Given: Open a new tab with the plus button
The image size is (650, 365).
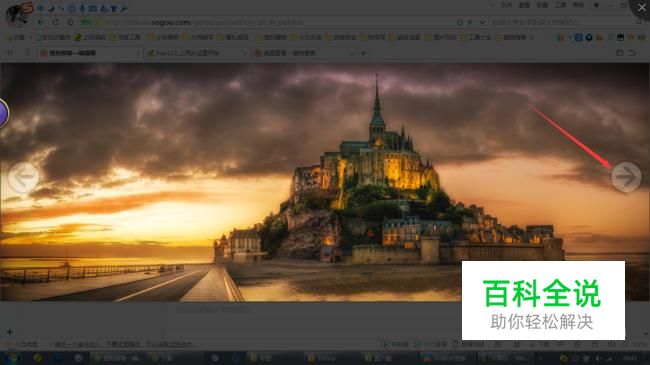Looking at the screenshot, I should [364, 53].
